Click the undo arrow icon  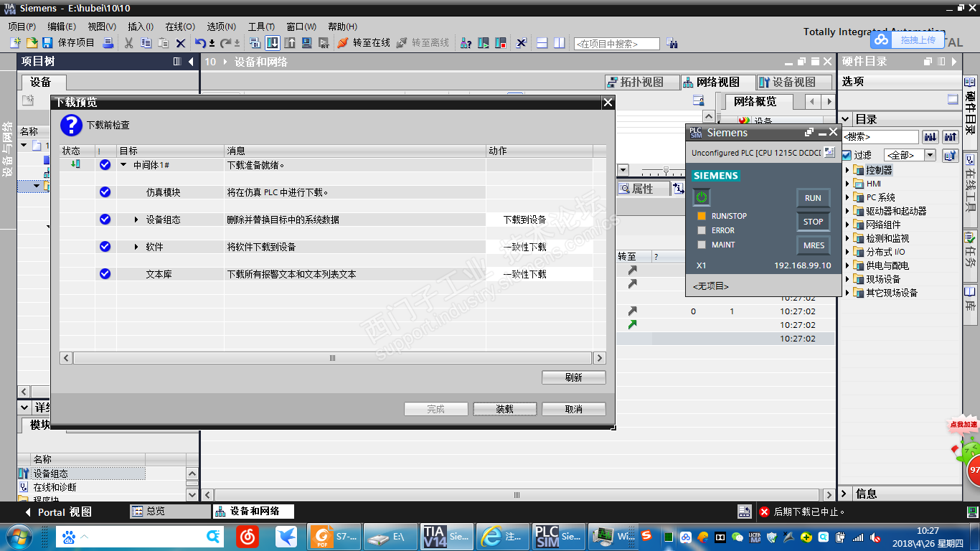pyautogui.click(x=201, y=43)
